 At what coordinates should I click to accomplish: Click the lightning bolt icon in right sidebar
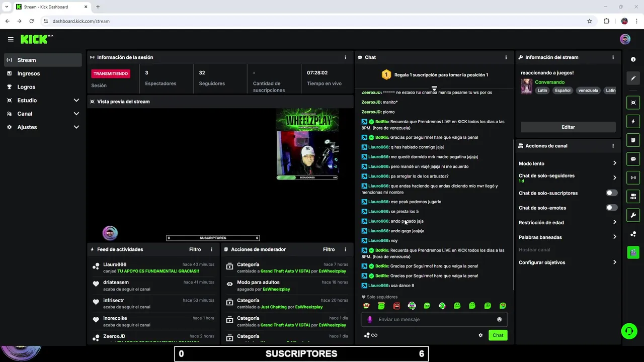(x=633, y=121)
